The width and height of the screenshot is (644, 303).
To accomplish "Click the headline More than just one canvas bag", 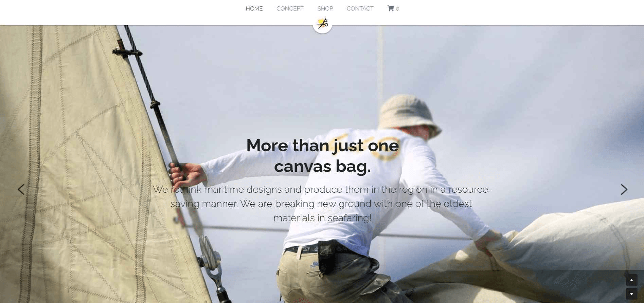I will click(x=322, y=156).
